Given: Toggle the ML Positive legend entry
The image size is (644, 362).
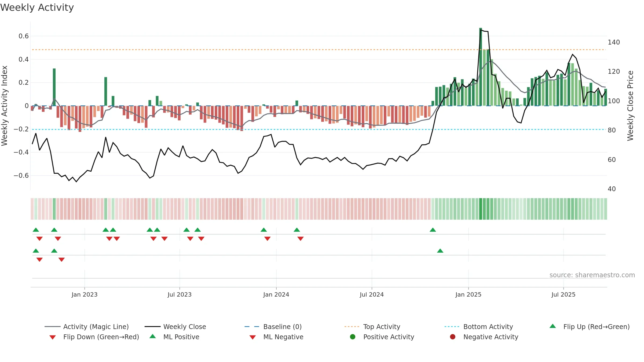Looking at the screenshot, I should pos(174,337).
